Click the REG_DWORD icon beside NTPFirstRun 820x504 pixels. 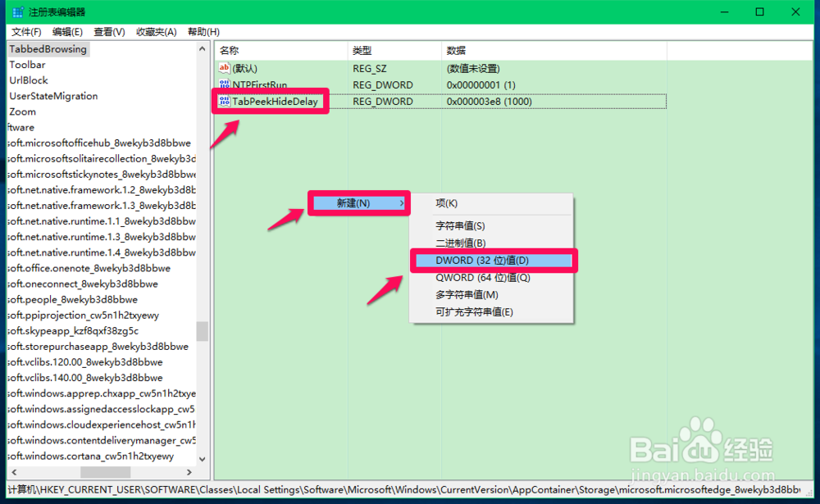[x=223, y=85]
